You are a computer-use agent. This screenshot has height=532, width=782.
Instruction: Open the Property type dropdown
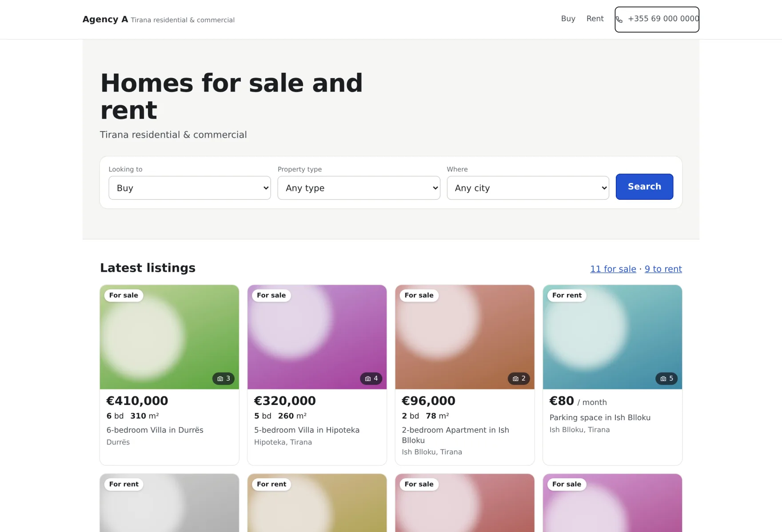point(359,188)
